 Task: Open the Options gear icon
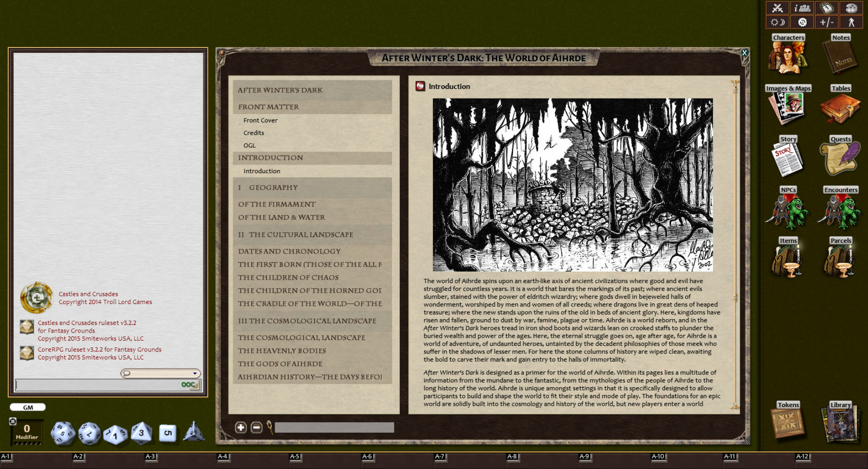pyautogui.click(x=802, y=22)
